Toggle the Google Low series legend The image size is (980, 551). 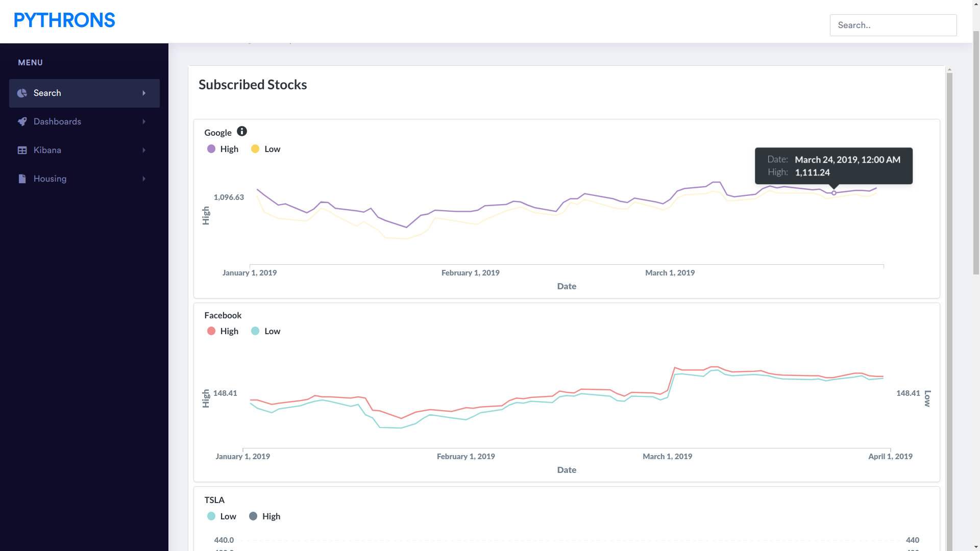tap(265, 149)
